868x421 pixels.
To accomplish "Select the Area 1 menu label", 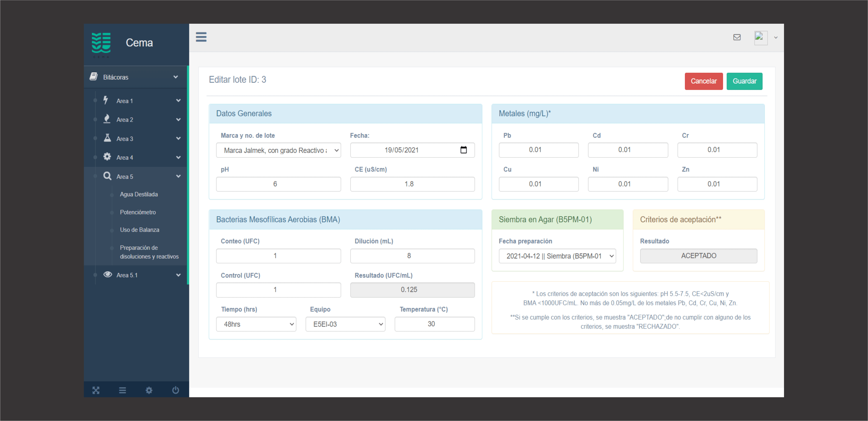I will click(x=125, y=101).
